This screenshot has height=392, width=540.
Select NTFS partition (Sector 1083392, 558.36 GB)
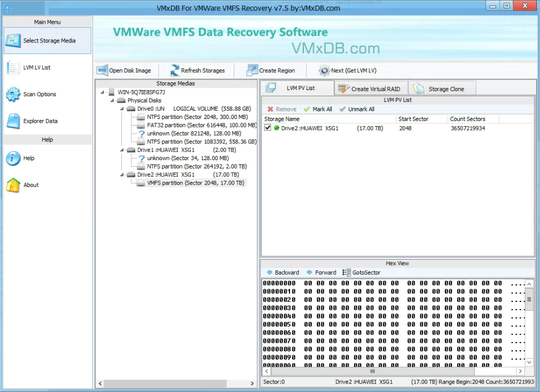[x=202, y=142]
